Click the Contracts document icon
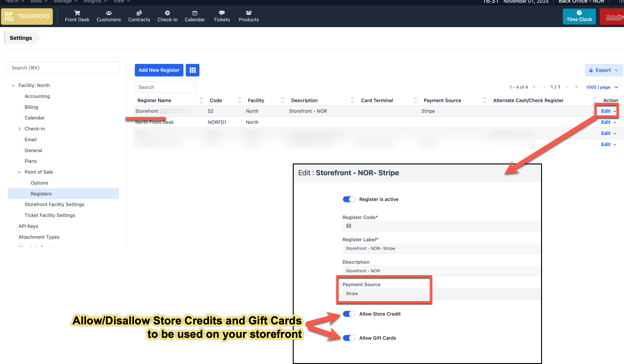This screenshot has width=624, height=364. pos(139,13)
